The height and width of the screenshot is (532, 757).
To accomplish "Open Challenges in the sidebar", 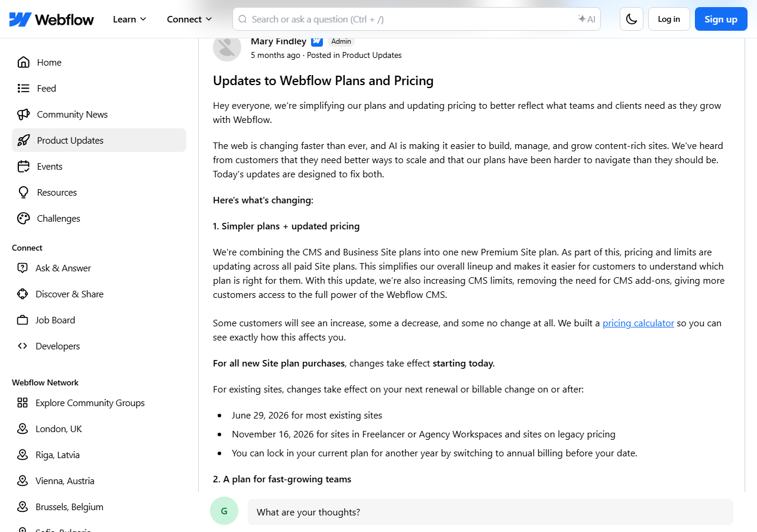I will tap(99, 218).
